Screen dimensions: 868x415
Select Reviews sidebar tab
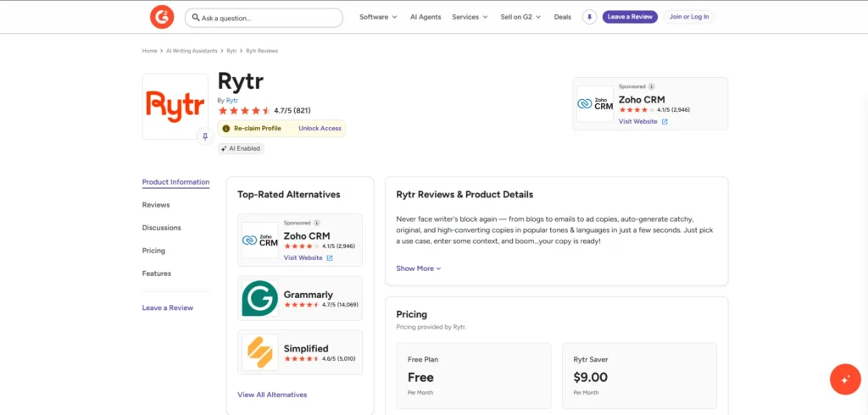156,205
